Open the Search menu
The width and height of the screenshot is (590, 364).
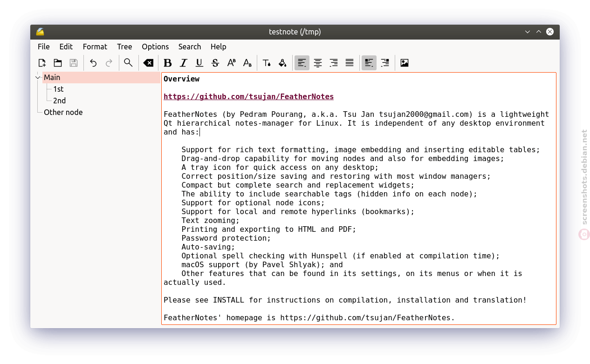pyautogui.click(x=190, y=47)
